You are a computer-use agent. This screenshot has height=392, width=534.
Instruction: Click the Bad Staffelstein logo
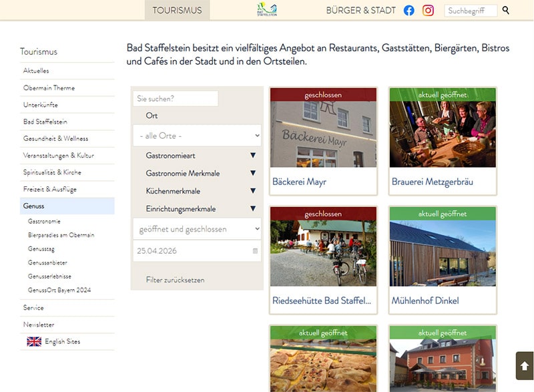pos(267,9)
